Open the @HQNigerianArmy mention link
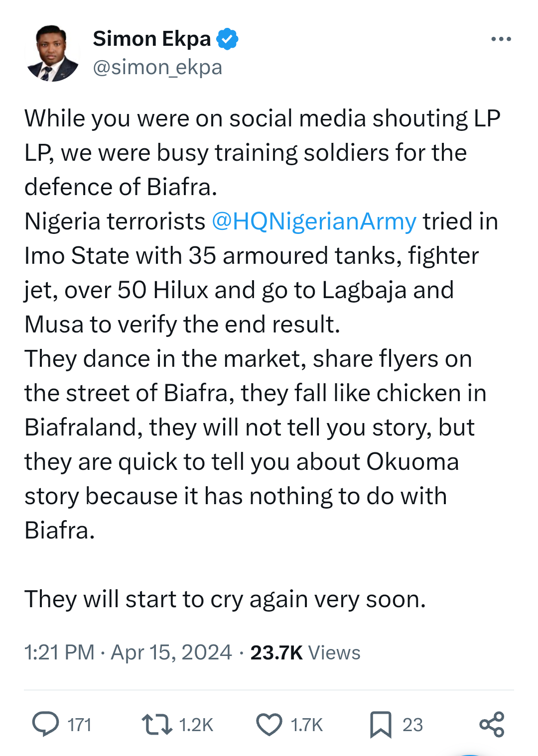 tap(314, 221)
